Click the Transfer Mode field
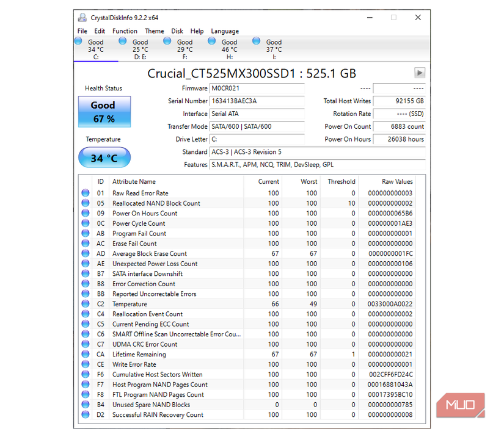 coord(257,126)
